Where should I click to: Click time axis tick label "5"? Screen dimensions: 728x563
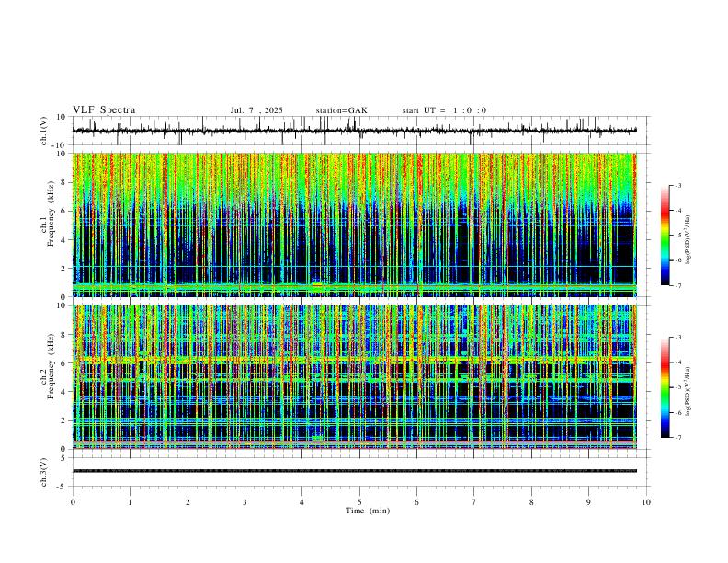[359, 502]
